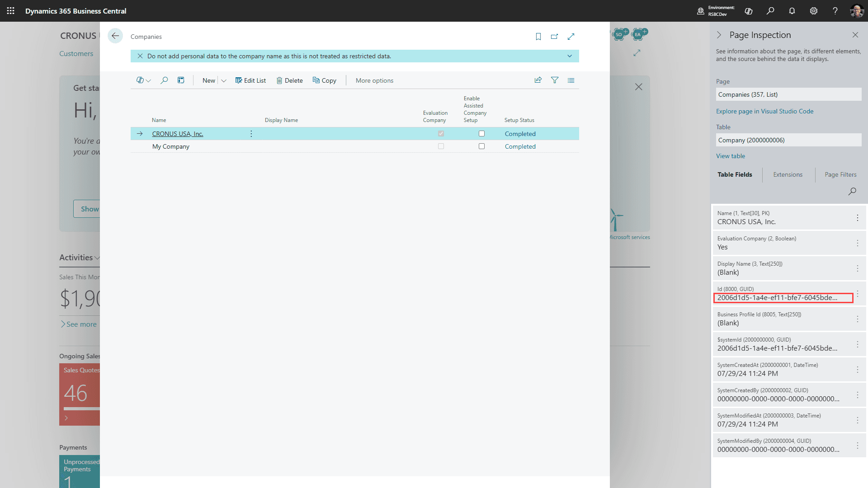
Task: Sort by the Name column header
Action: [x=159, y=120]
